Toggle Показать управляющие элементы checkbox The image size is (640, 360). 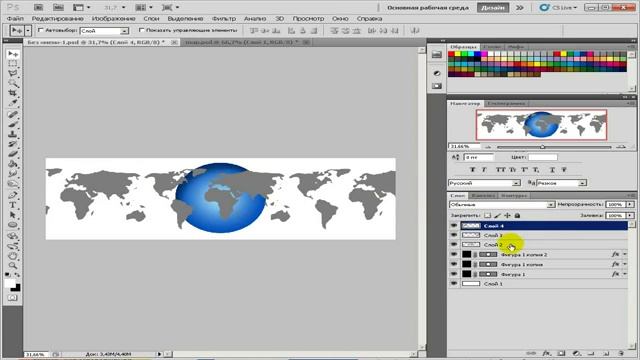pyautogui.click(x=141, y=30)
